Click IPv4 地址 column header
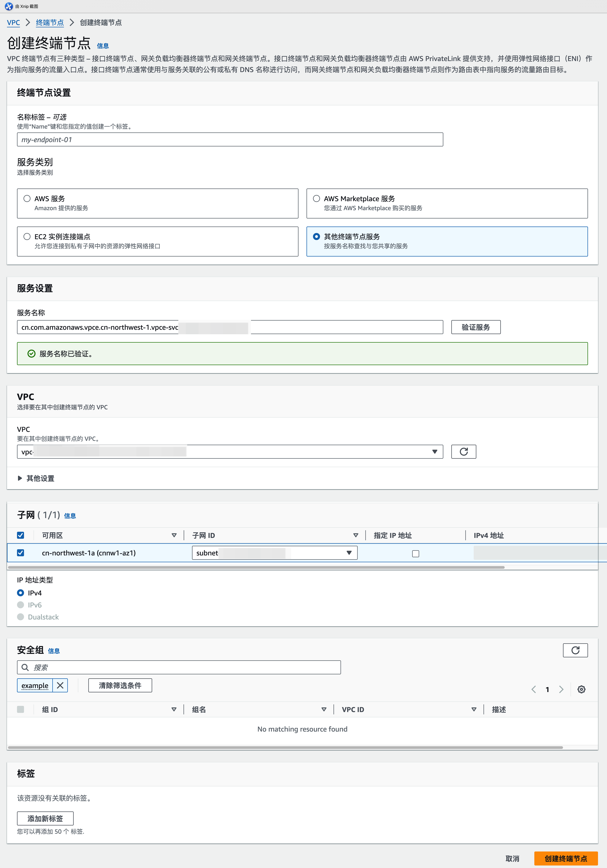Image resolution: width=607 pixels, height=868 pixels. [x=489, y=535]
